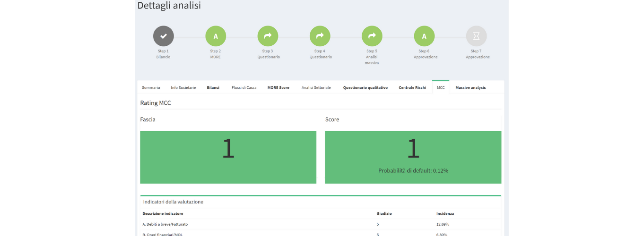Click the Step 1 label text
The width and height of the screenshot is (644, 236).
(163, 51)
